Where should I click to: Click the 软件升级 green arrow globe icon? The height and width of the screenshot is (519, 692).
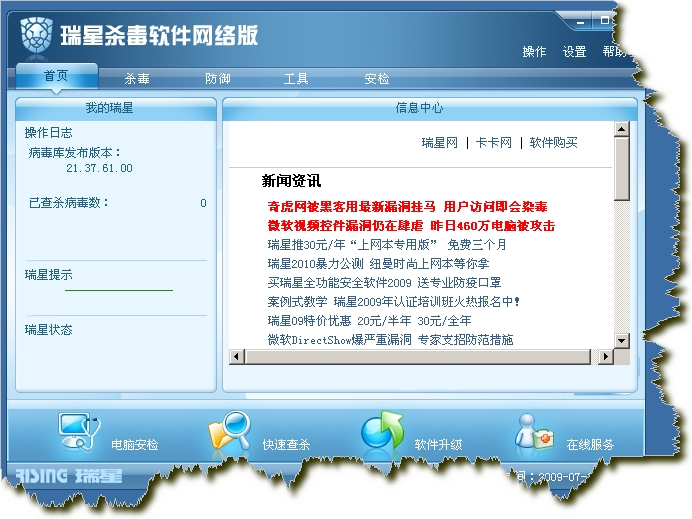(x=382, y=430)
